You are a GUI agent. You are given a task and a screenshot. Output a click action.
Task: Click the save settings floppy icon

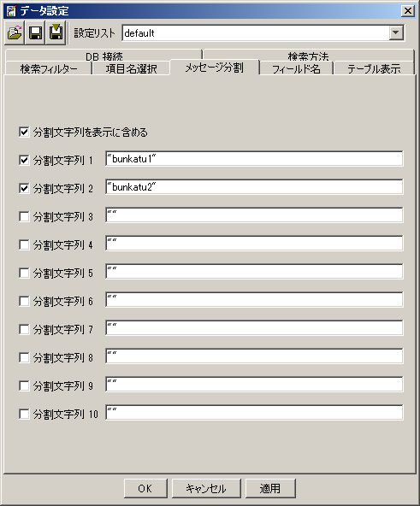click(x=35, y=32)
